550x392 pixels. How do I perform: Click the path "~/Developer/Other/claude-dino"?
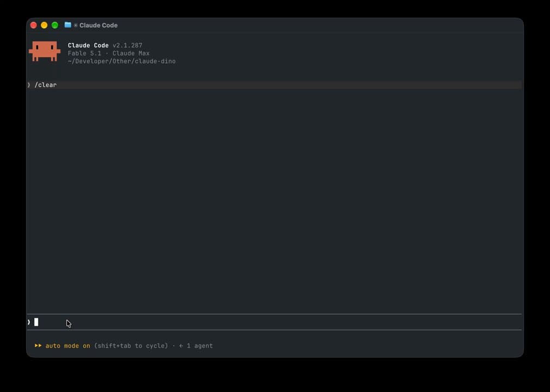[122, 61]
